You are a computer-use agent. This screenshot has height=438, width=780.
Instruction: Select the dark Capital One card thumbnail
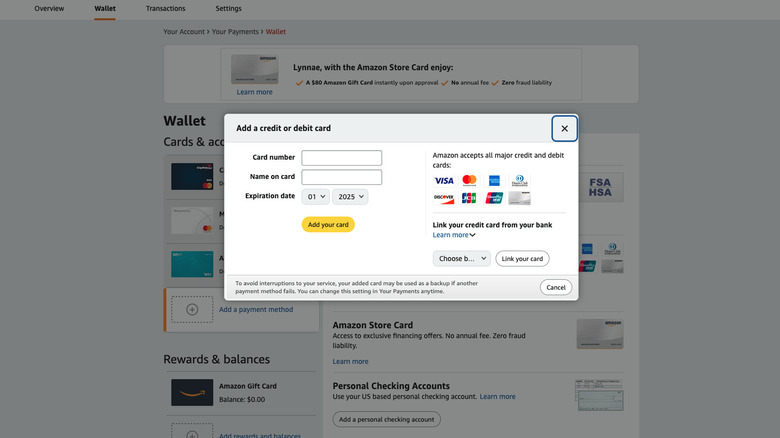coord(192,176)
